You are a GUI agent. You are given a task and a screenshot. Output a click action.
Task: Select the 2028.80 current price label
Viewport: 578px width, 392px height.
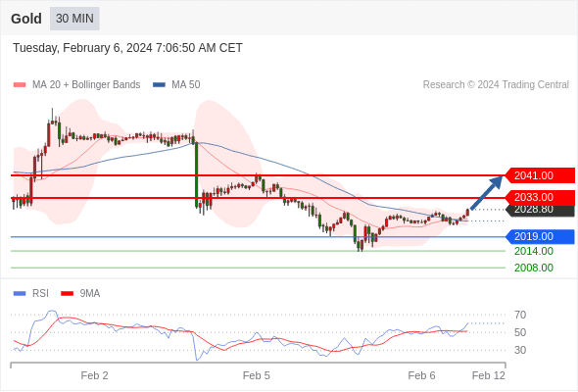540,210
